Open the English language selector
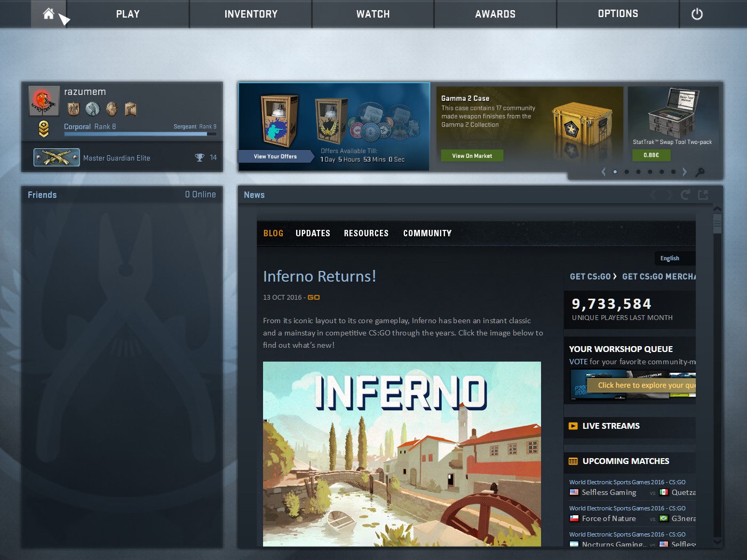The width and height of the screenshot is (747, 560). click(x=675, y=258)
